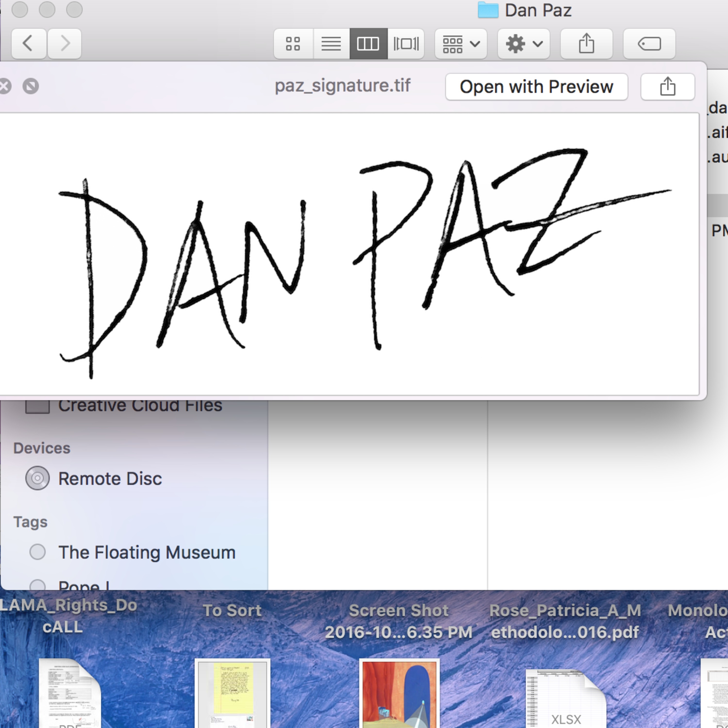Switch Finder to column view

tap(368, 44)
